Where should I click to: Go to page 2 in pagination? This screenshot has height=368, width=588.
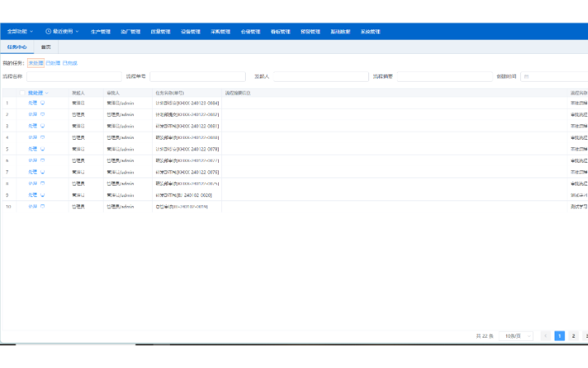573,336
